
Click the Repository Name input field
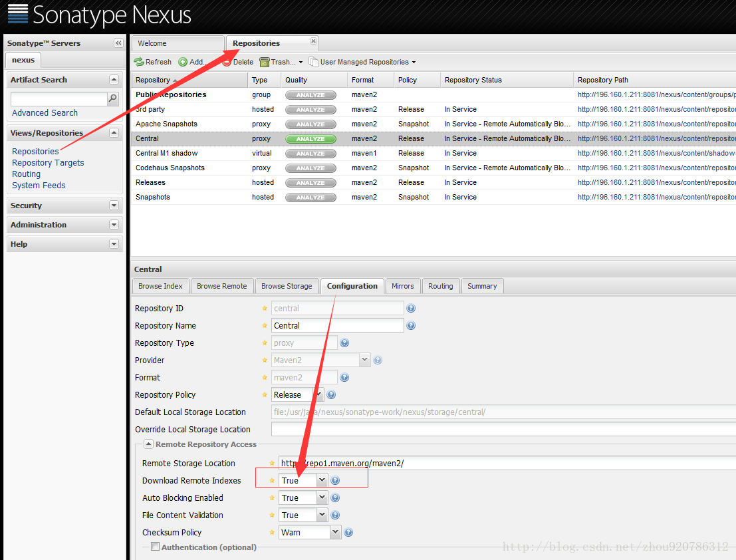point(338,325)
